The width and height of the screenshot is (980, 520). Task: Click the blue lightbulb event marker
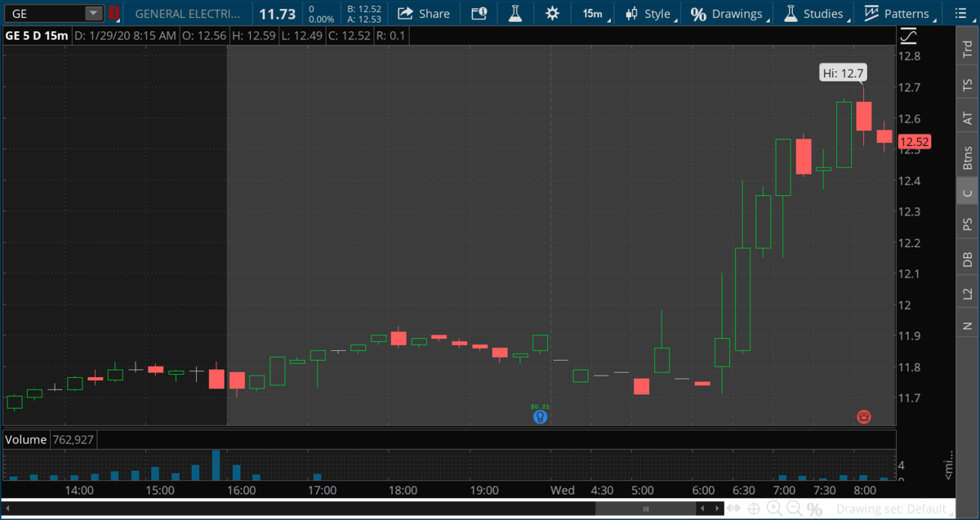tap(540, 416)
